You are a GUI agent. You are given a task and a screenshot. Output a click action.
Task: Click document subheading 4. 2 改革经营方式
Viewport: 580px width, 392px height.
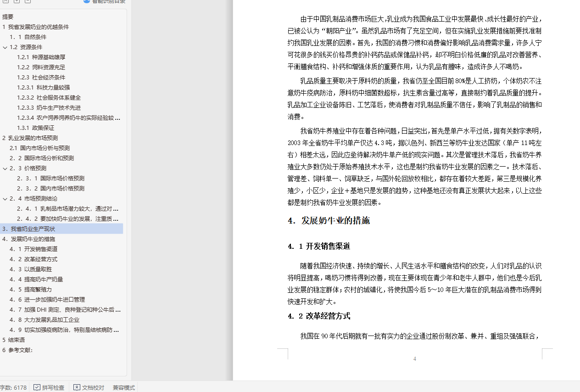(x=319, y=316)
